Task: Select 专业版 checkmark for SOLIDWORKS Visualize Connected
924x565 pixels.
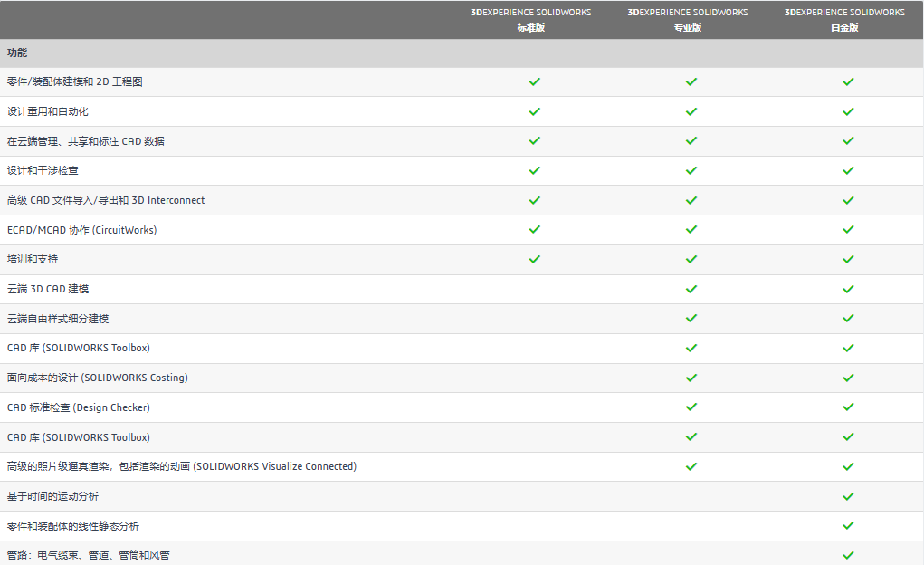Action: pyautogui.click(x=691, y=466)
